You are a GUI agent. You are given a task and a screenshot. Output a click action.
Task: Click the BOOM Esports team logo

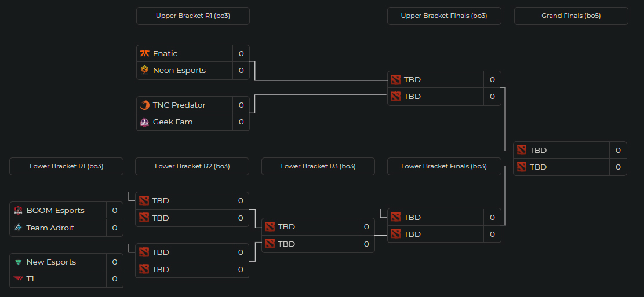[18, 210]
